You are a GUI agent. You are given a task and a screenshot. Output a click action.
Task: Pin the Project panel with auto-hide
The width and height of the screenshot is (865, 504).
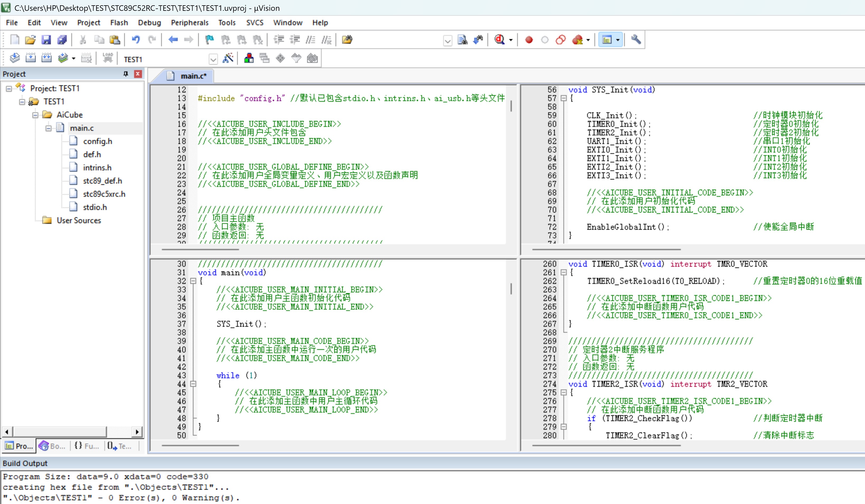click(126, 74)
